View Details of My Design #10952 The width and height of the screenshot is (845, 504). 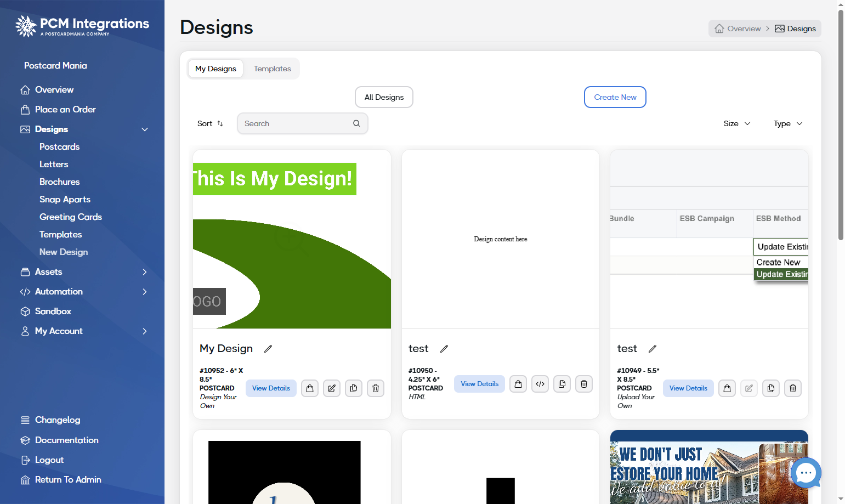271,388
